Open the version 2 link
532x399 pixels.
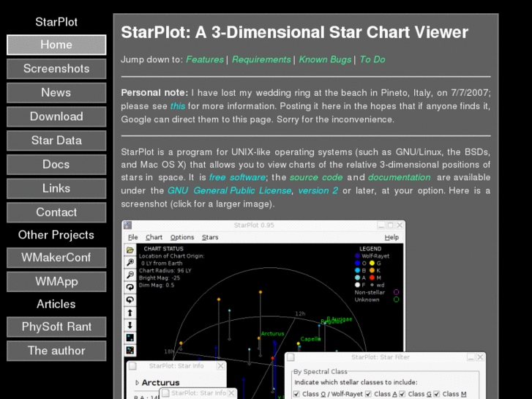click(x=318, y=190)
